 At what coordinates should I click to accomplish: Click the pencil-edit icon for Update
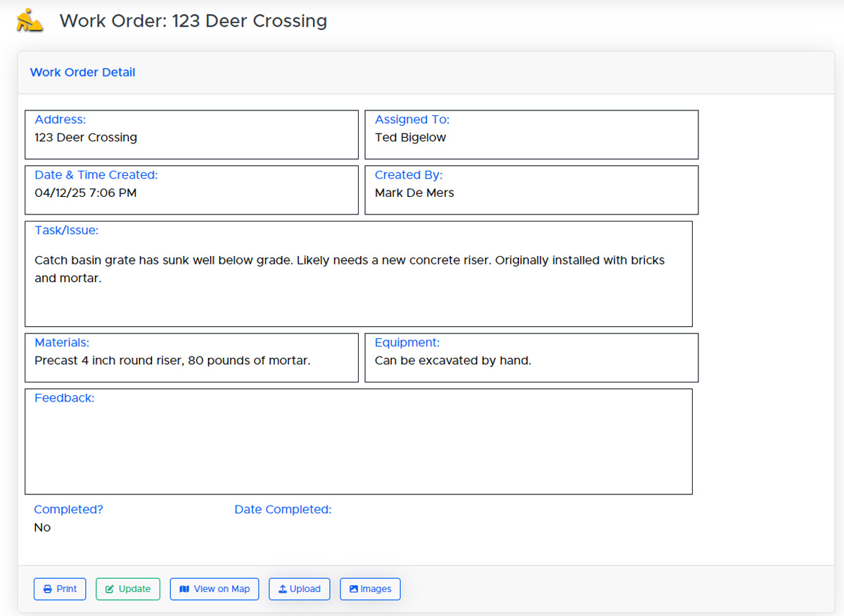pyautogui.click(x=110, y=589)
